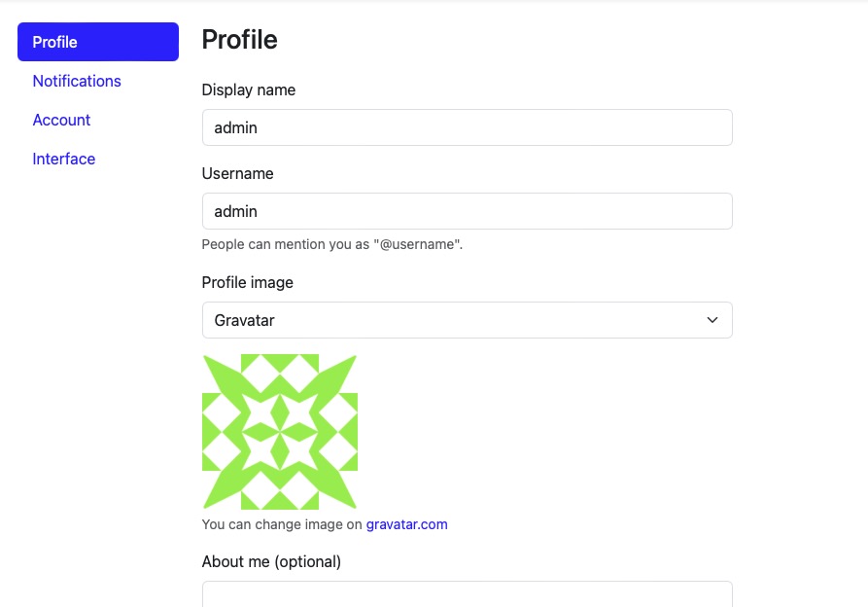Click the Profile page heading

coord(239,40)
